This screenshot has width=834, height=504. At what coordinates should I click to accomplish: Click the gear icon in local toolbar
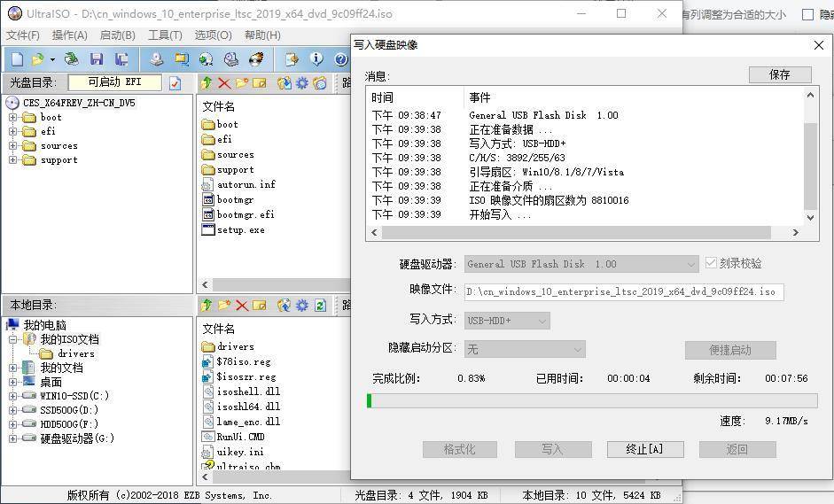pyautogui.click(x=302, y=306)
